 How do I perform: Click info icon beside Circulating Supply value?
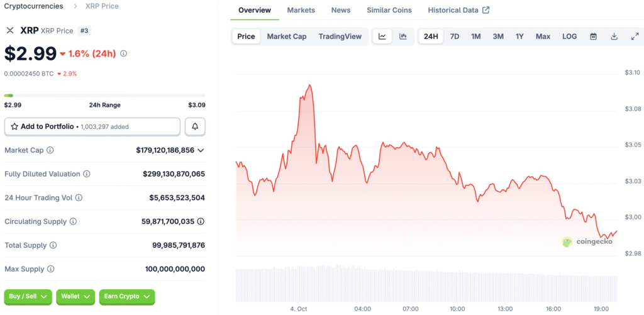[201, 221]
